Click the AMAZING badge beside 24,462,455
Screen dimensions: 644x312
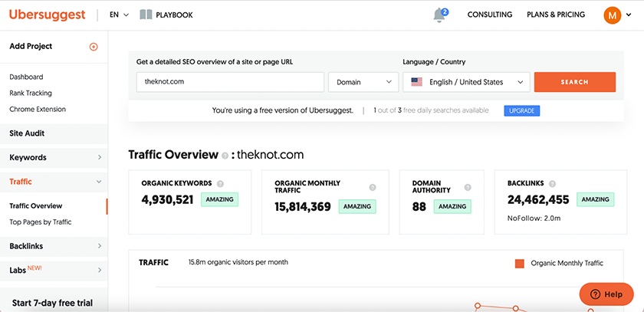click(596, 199)
